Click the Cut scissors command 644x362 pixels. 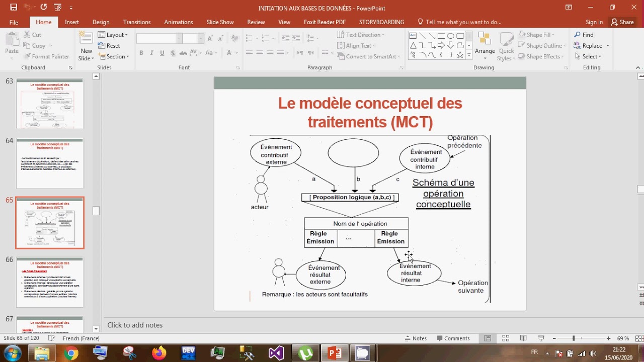tap(33, 35)
